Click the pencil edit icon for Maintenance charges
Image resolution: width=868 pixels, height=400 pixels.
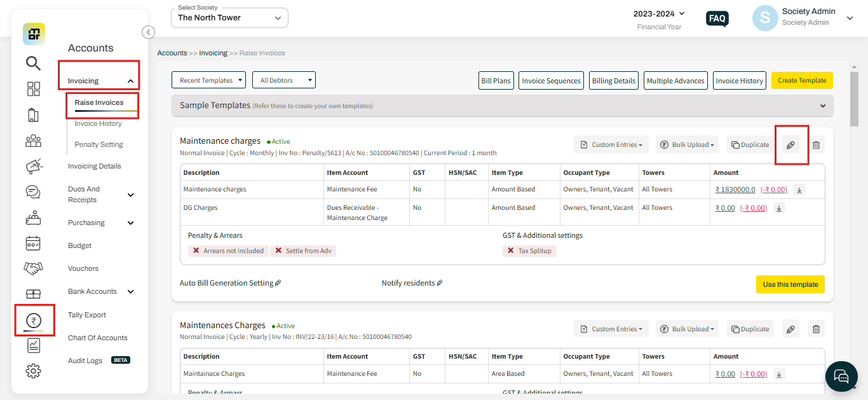[790, 144]
